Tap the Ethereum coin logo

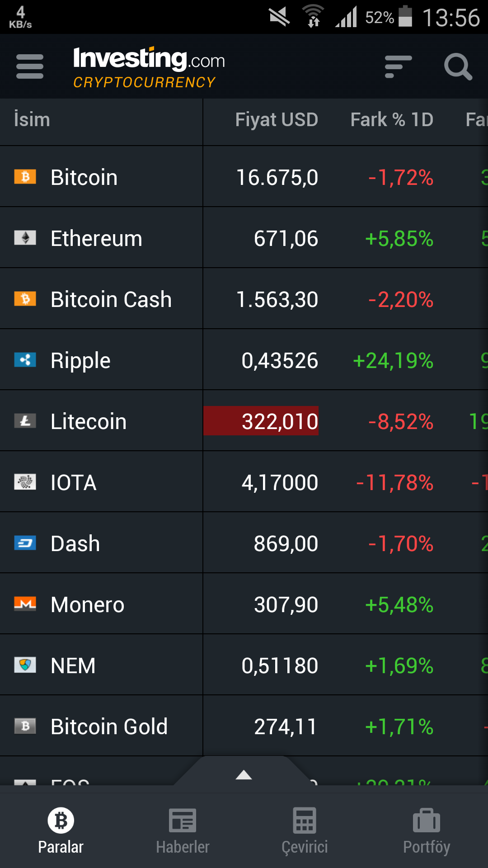point(25,238)
